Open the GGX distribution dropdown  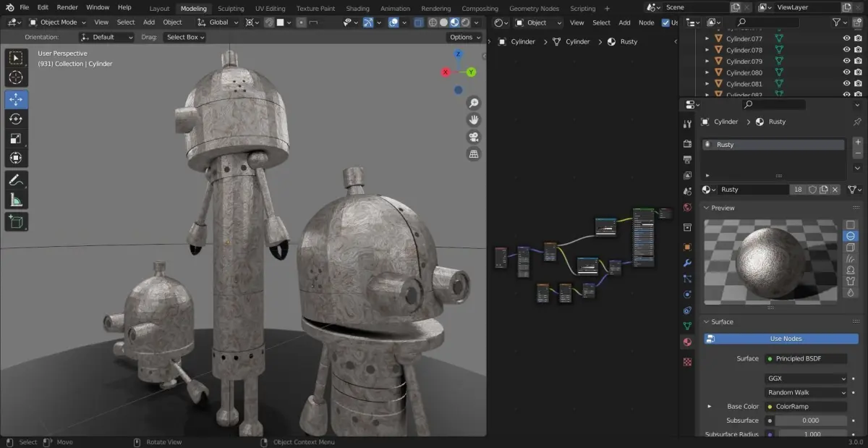pyautogui.click(x=806, y=379)
